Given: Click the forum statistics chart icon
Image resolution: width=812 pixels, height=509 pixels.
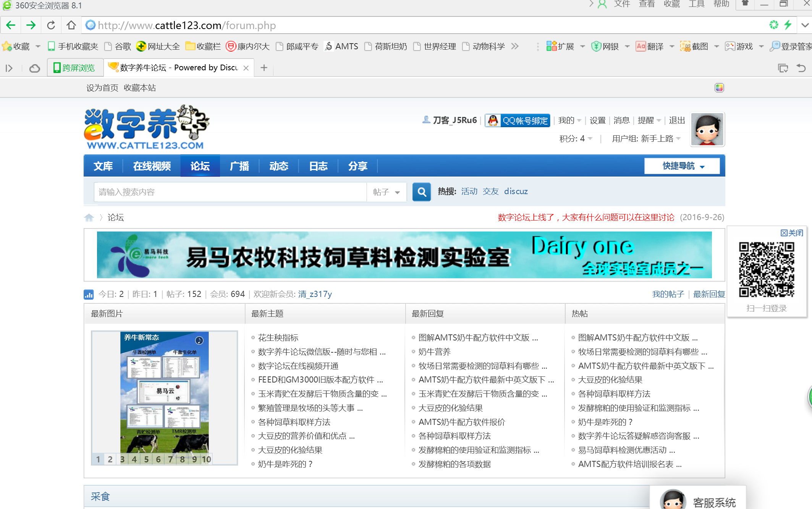Looking at the screenshot, I should 89,294.
